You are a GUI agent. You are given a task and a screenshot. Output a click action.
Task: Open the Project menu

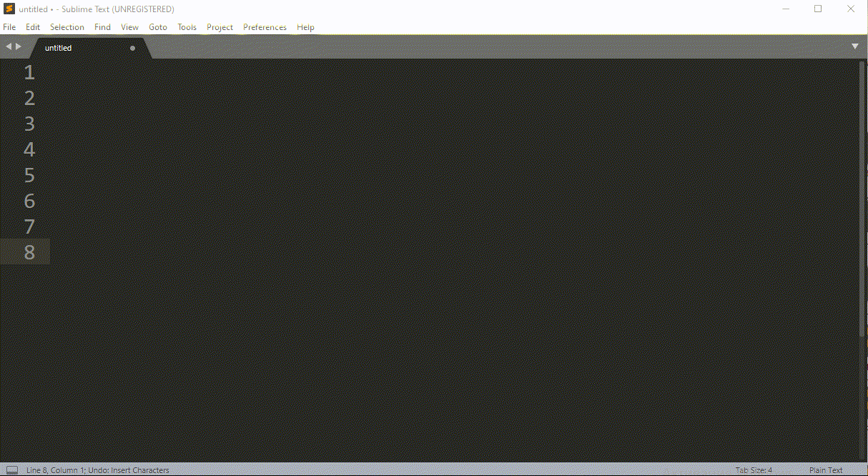[220, 27]
